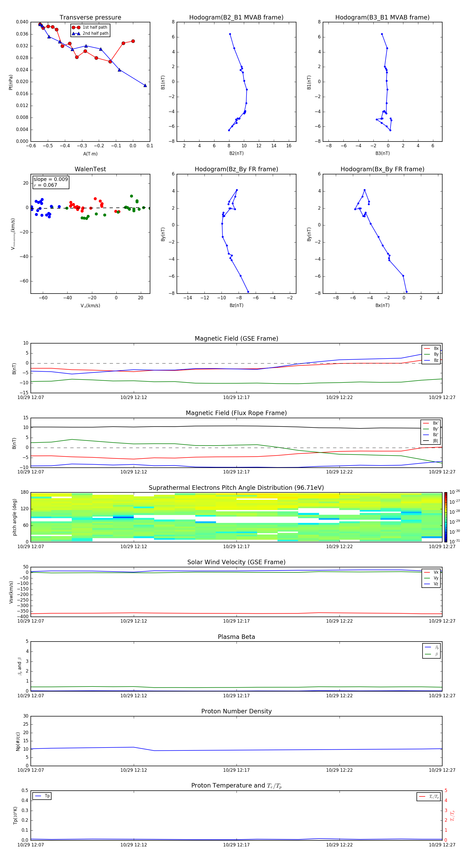Click the Suprathermal Electrons Pitch Angle title
473x868 pixels.
pos(236,488)
